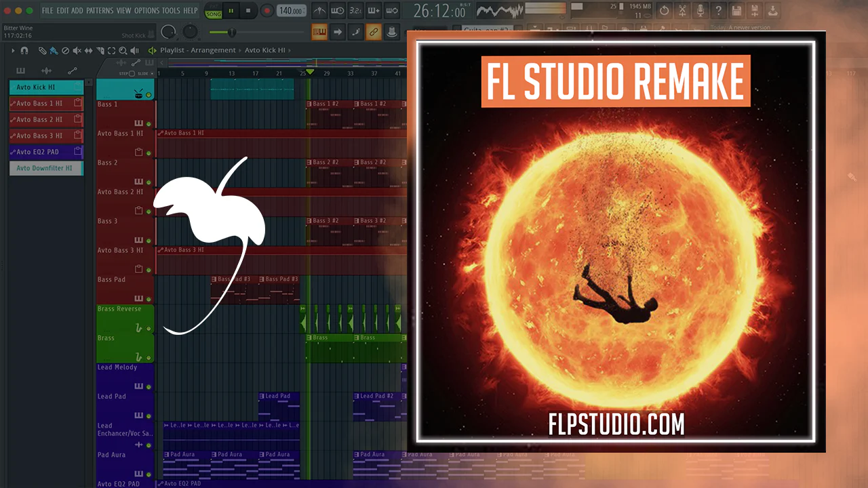Select the Mute tool
This screenshot has height=488, width=868.
point(77,50)
